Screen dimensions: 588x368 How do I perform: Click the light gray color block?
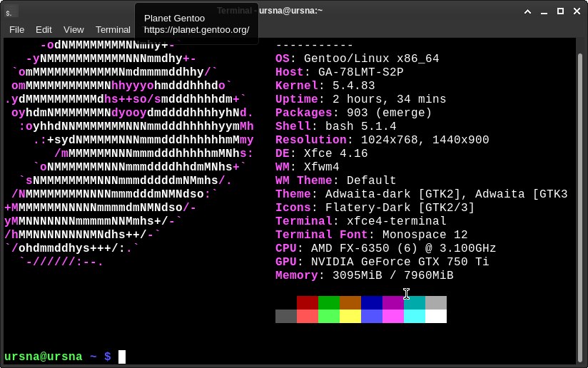(x=436, y=303)
